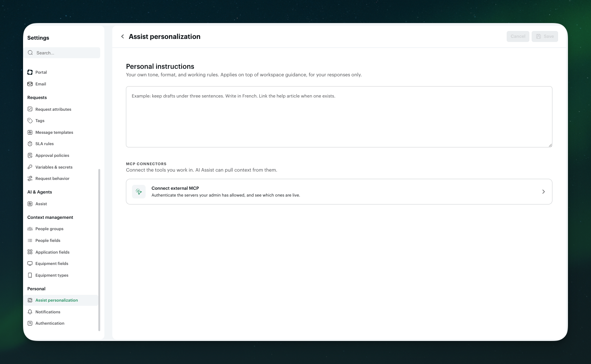Click the People groups icon
The height and width of the screenshot is (364, 591).
pos(30,229)
